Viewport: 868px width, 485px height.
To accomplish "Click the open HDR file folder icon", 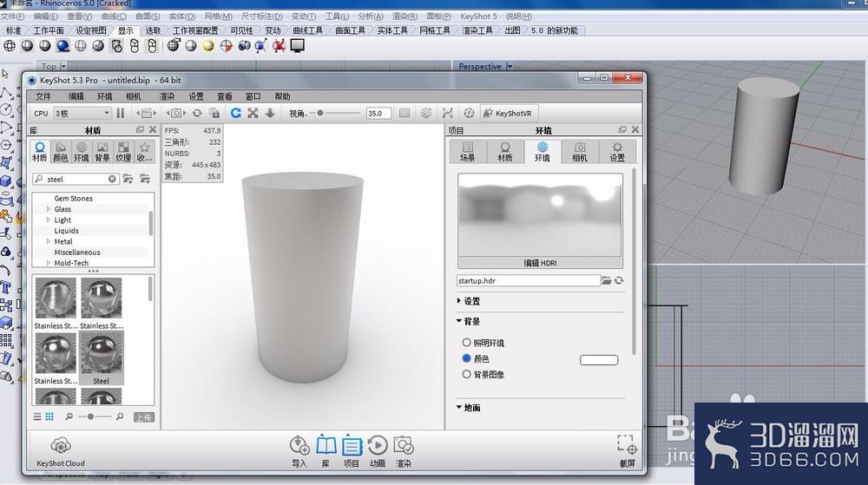I will (x=607, y=280).
